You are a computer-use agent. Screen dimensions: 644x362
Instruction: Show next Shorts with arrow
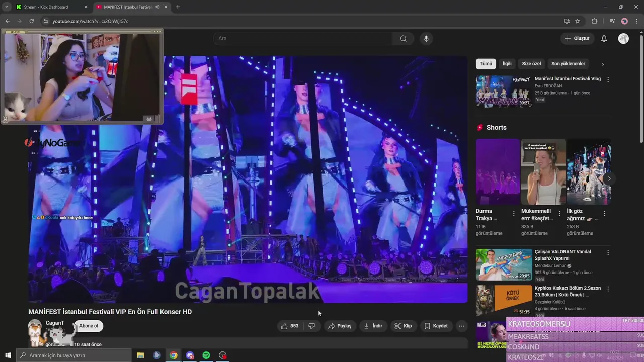tap(609, 178)
